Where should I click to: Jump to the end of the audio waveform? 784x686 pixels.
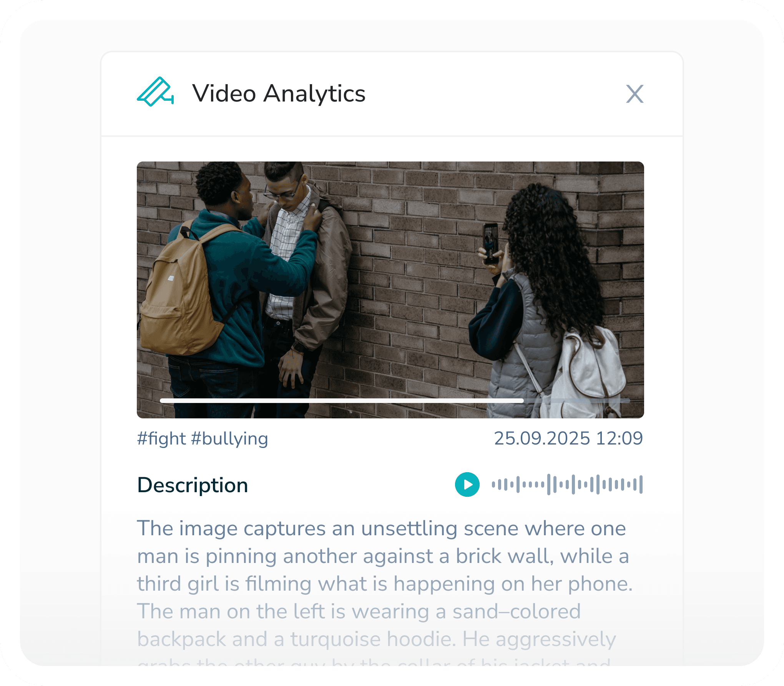click(641, 485)
